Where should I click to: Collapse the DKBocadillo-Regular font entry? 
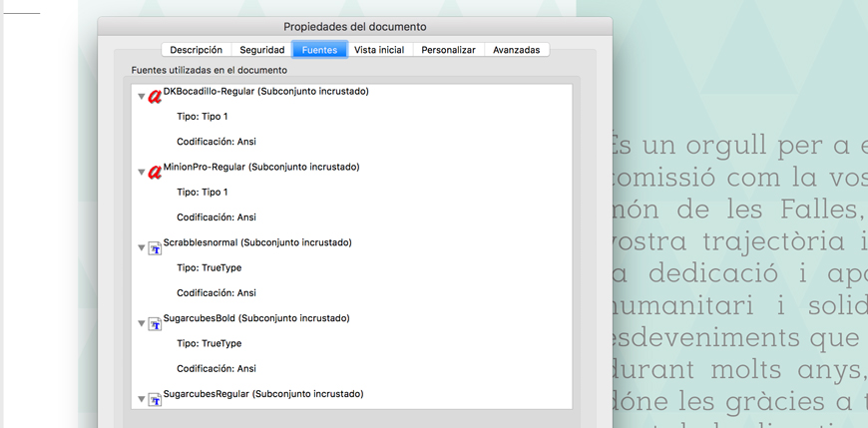(142, 97)
